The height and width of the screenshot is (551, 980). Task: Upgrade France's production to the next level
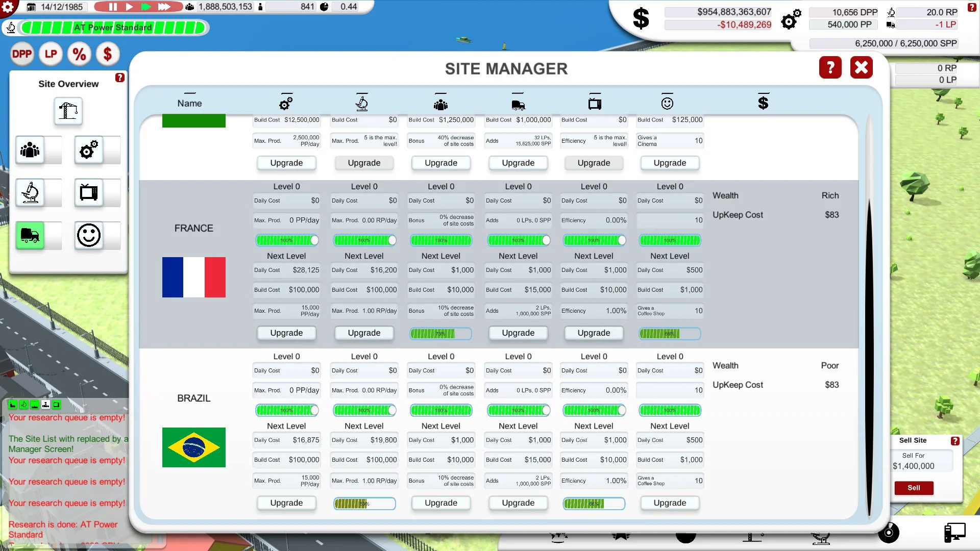[x=286, y=333]
